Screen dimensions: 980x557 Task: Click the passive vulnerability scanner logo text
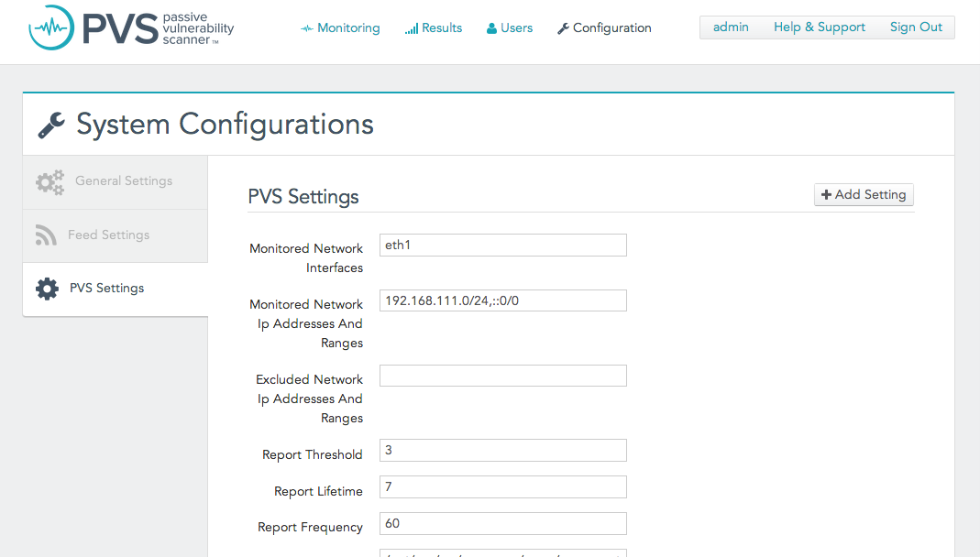pos(198,28)
